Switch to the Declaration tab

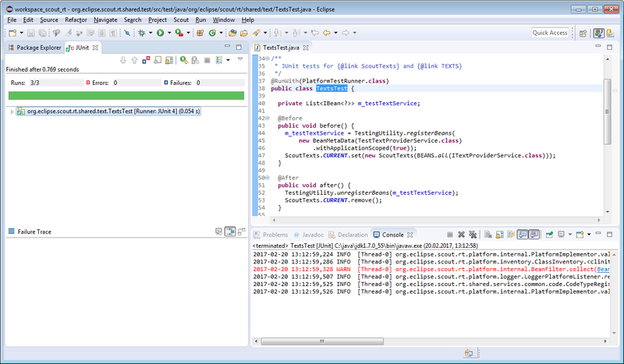[x=349, y=235]
